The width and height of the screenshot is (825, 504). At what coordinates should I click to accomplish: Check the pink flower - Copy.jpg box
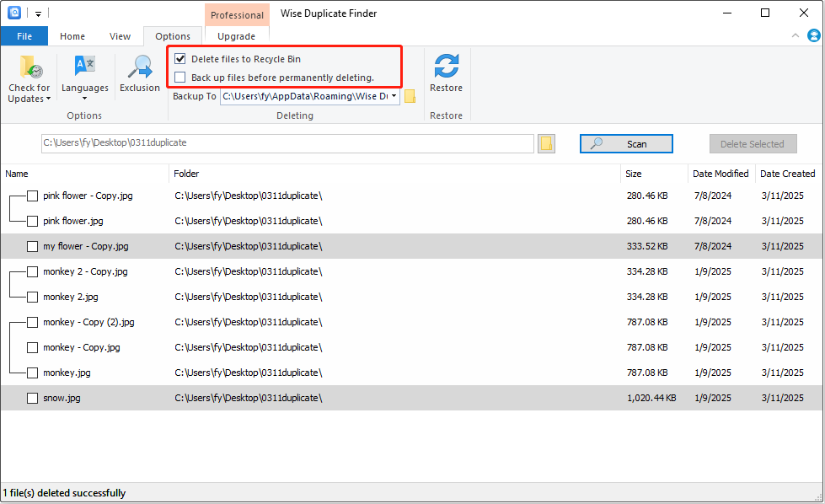[33, 196]
